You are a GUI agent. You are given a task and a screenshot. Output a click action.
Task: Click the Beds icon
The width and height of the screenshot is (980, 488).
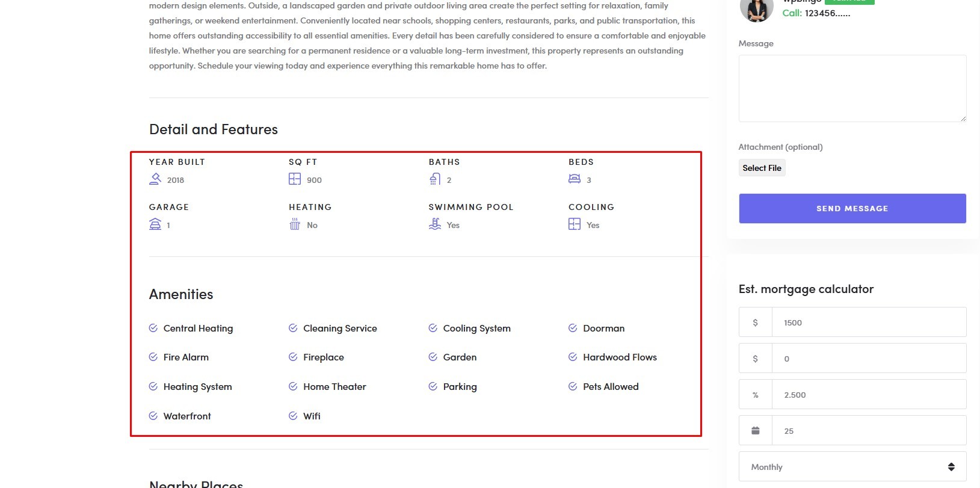coord(575,179)
